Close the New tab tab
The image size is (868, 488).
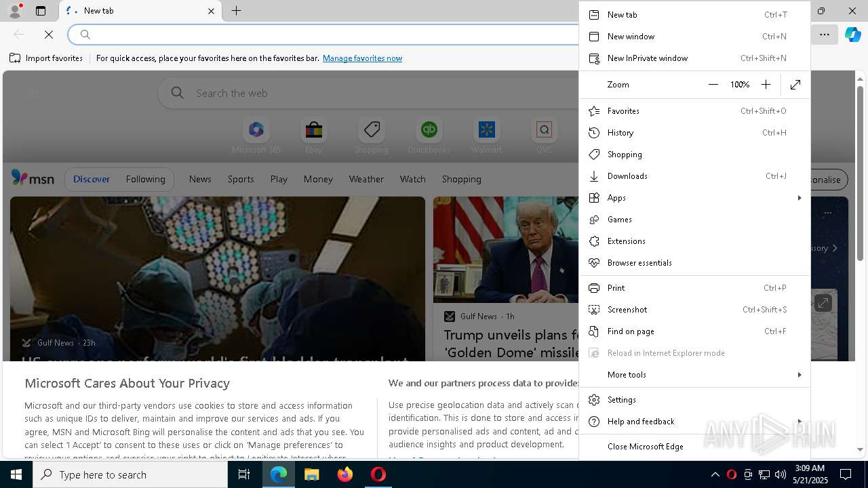[x=211, y=11]
